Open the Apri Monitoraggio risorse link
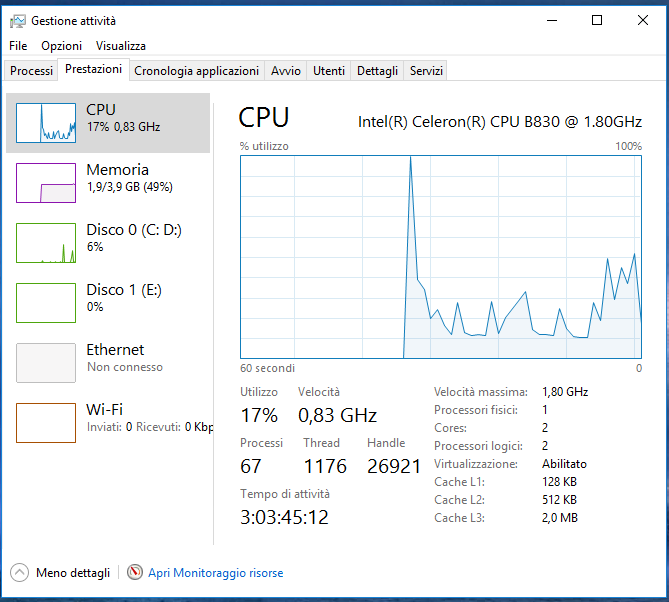Image resolution: width=669 pixels, height=602 pixels. point(215,573)
